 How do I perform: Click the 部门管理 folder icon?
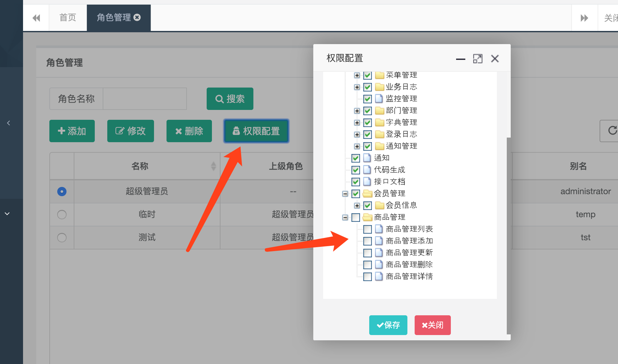point(380,110)
